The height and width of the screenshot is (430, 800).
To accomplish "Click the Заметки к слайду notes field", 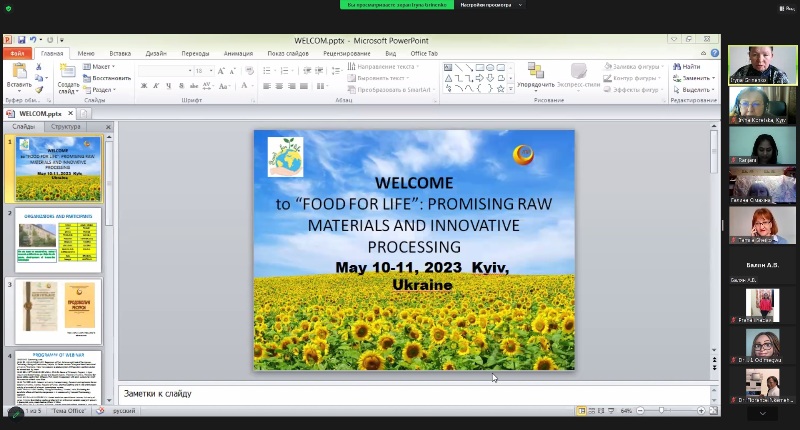I will click(415, 394).
